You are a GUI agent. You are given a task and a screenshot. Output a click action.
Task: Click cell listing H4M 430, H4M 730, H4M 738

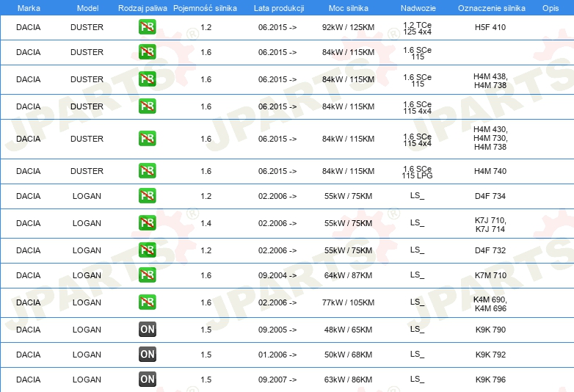click(490, 138)
